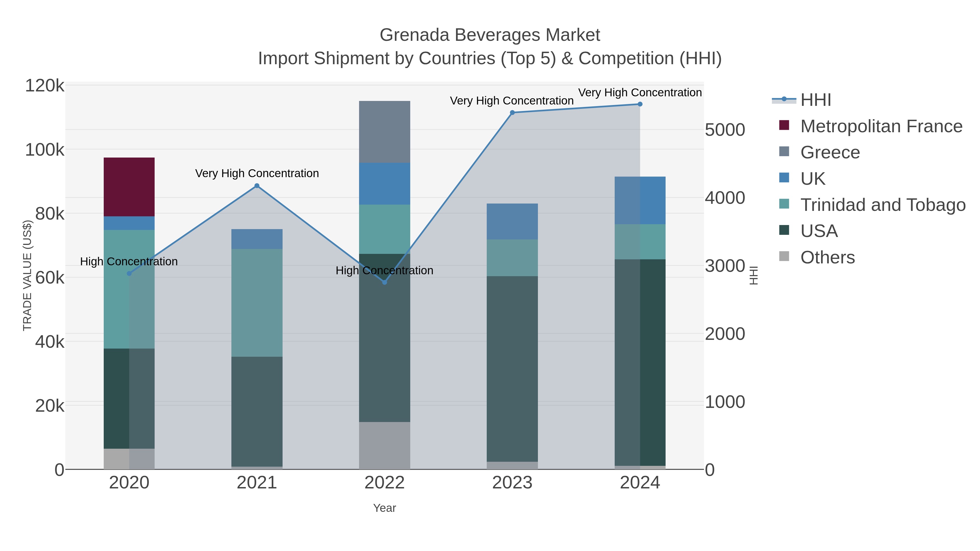Click Metropolitan France maroon legend swatch
Viewport: 980px width, 551px height.
[x=784, y=125]
